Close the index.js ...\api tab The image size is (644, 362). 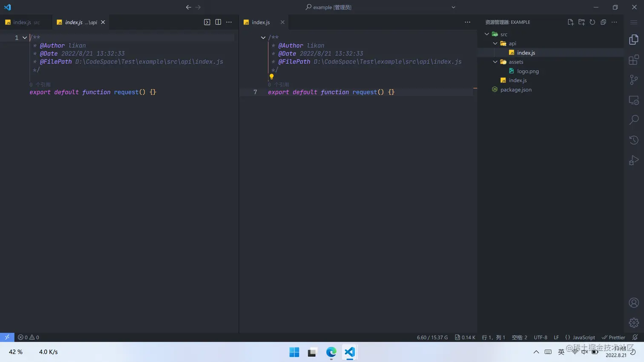[103, 22]
